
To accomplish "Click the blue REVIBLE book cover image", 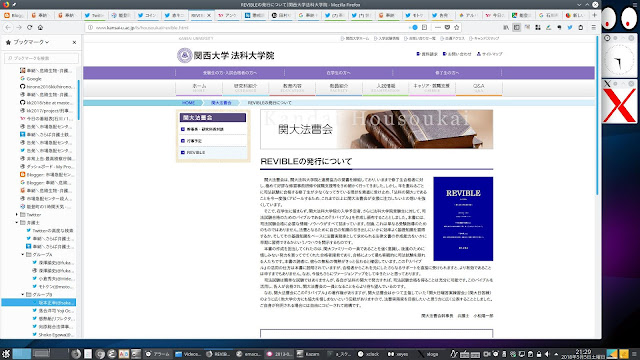I will click(x=463, y=218).
